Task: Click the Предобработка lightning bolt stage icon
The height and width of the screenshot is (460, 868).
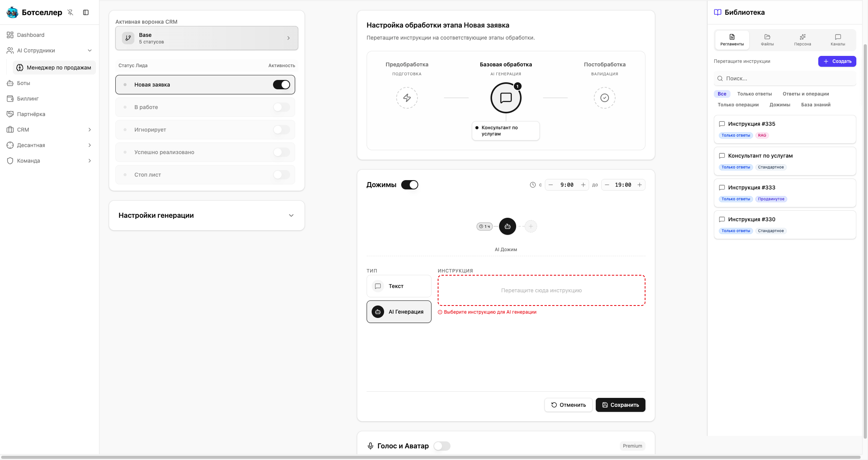Action: pyautogui.click(x=407, y=98)
